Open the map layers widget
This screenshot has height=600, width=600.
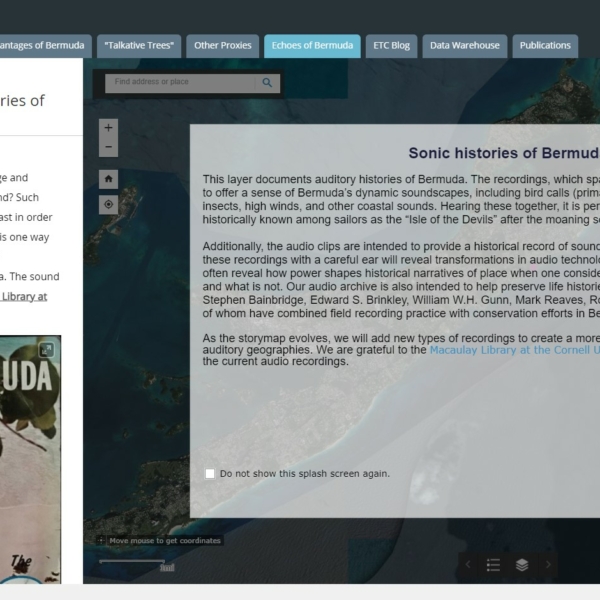[522, 565]
